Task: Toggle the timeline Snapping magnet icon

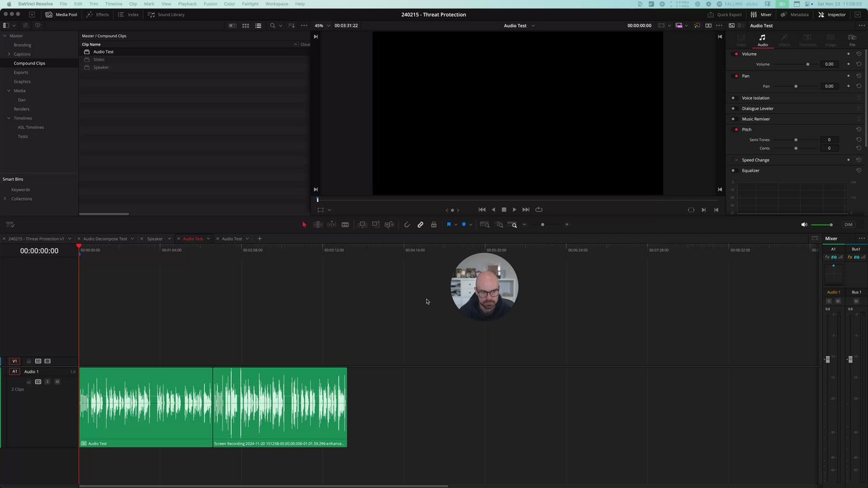Action: point(407,224)
